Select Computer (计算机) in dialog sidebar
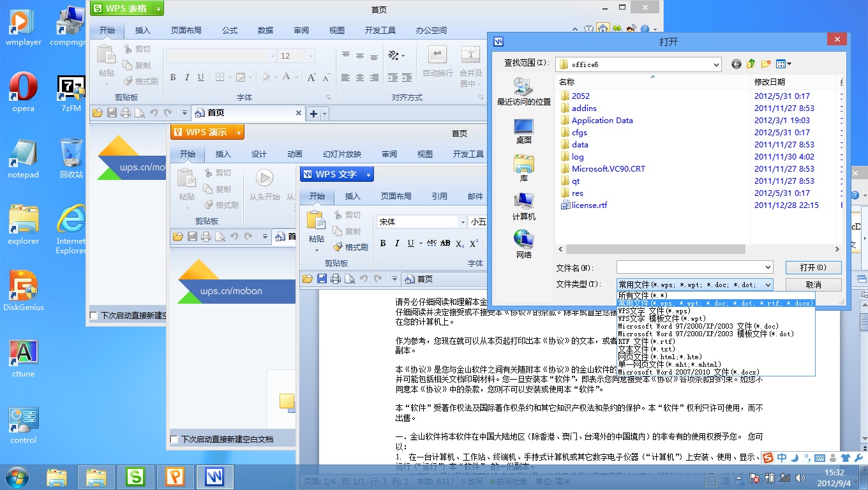 click(x=523, y=207)
